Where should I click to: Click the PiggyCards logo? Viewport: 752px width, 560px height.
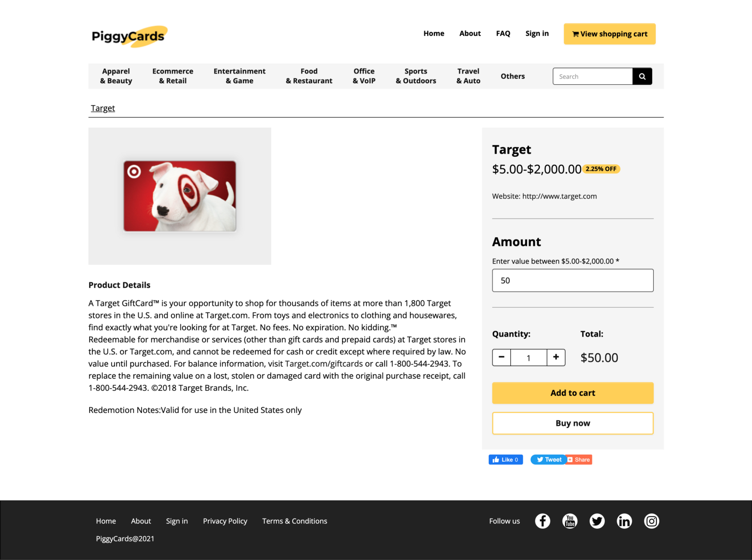click(129, 36)
